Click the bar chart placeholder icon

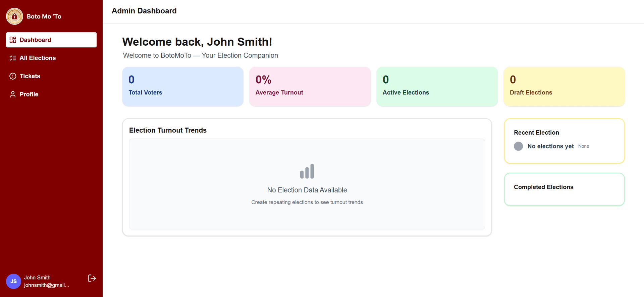point(307,171)
